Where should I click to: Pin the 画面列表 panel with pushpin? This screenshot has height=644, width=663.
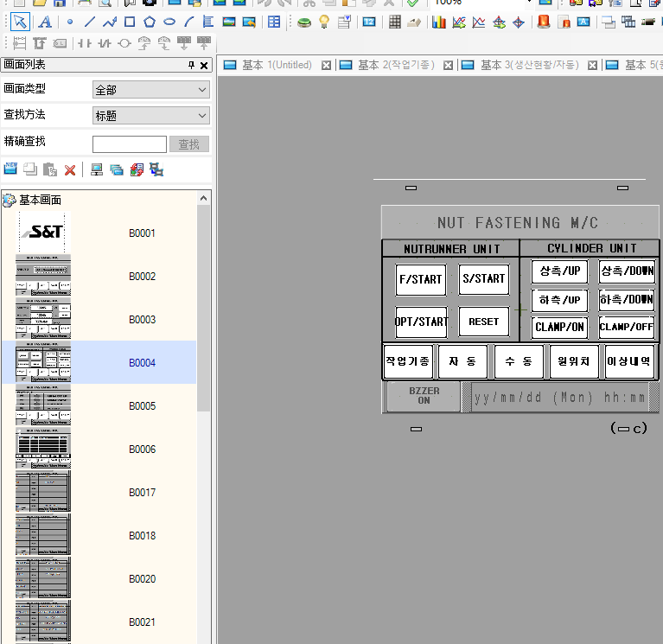click(x=192, y=66)
